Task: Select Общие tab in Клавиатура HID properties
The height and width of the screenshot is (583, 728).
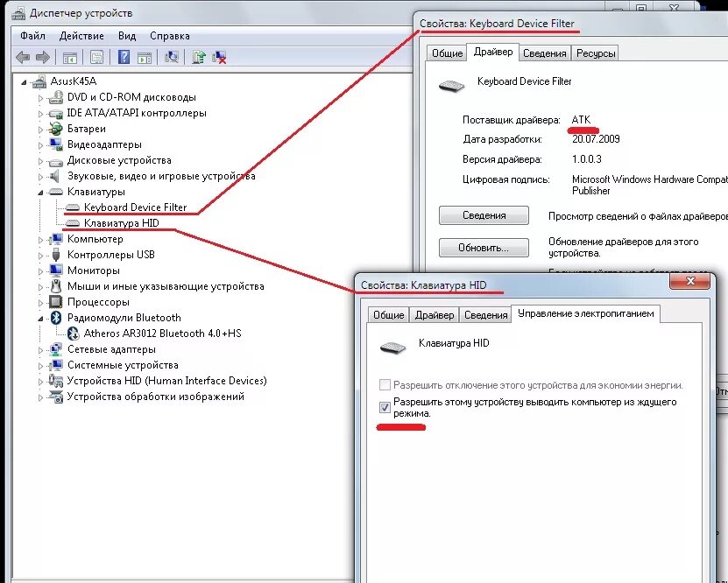Action: (x=389, y=315)
